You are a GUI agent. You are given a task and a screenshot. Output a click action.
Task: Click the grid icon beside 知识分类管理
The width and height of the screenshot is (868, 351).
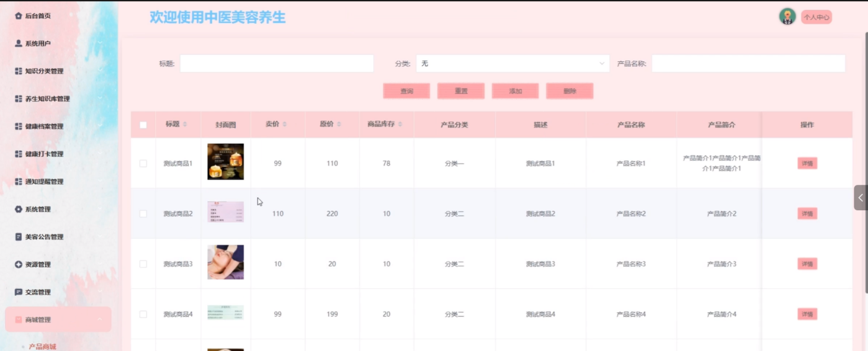tap(19, 71)
